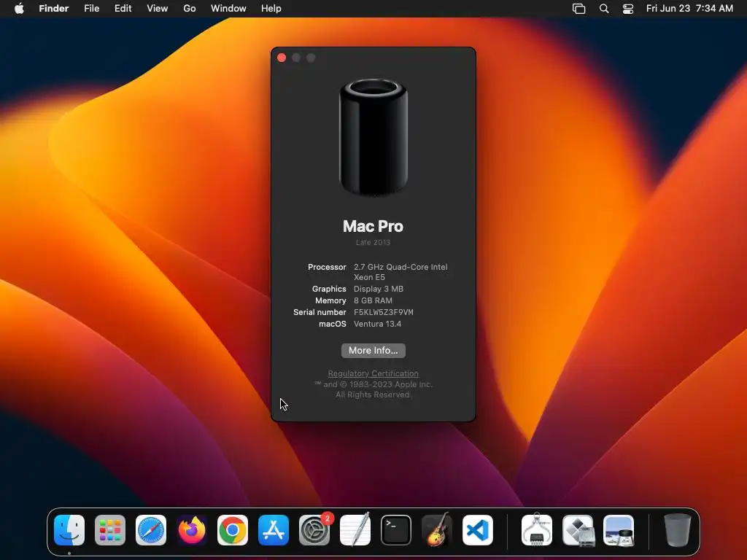Click the 2.7 GHz Quad-Core processor text

(400, 272)
